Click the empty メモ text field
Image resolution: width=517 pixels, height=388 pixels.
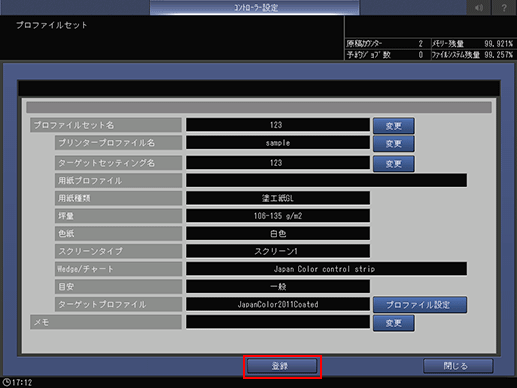point(278,322)
